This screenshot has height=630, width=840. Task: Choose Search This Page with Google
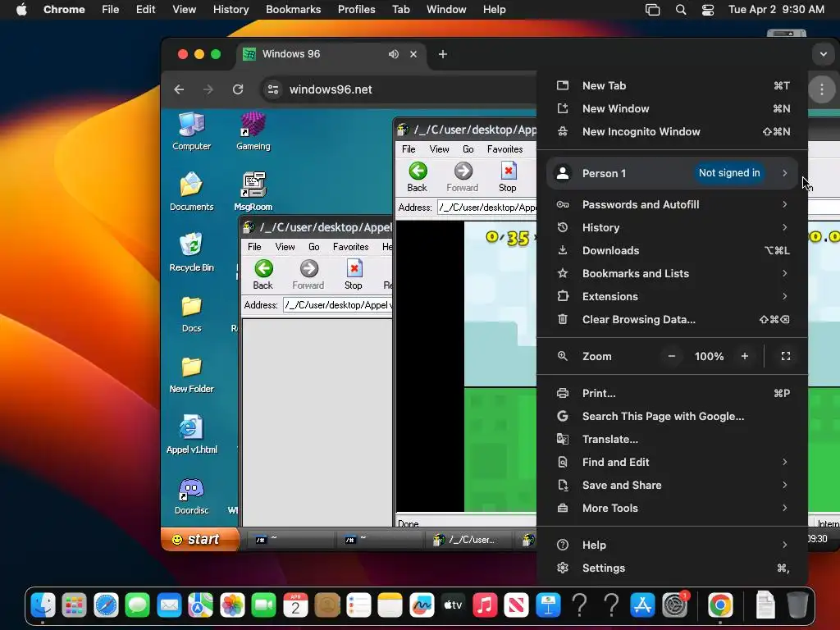tap(672, 416)
